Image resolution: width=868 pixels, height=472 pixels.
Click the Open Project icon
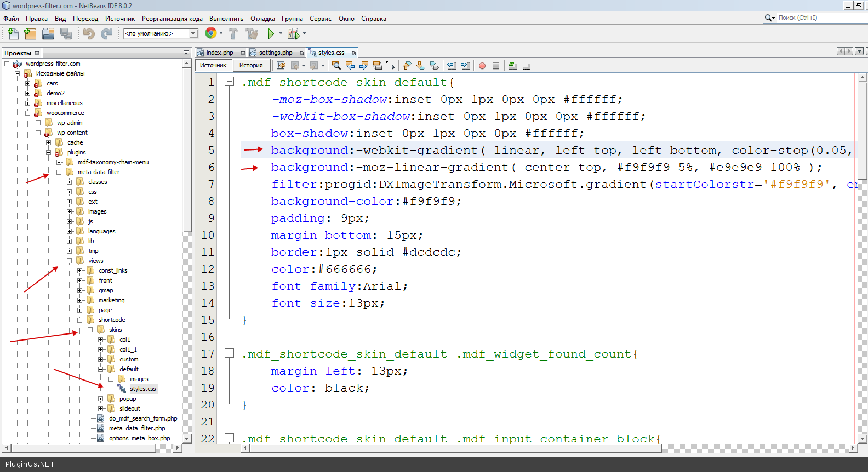[48, 34]
